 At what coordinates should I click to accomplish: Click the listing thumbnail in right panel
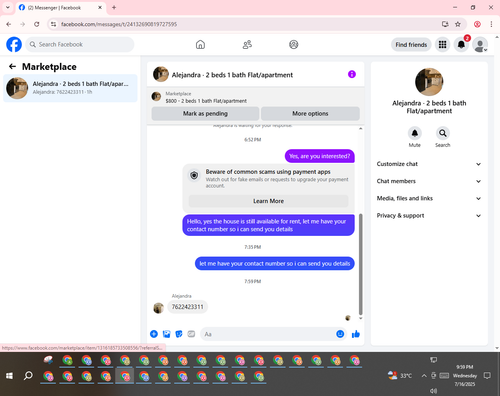[429, 82]
